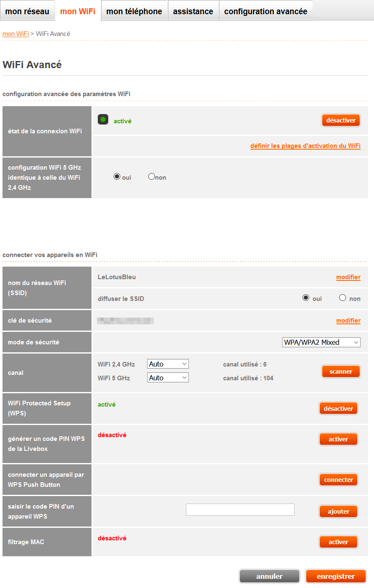Follow the mon WiFi breadcrumb link
The image size is (374, 588).
tap(15, 33)
